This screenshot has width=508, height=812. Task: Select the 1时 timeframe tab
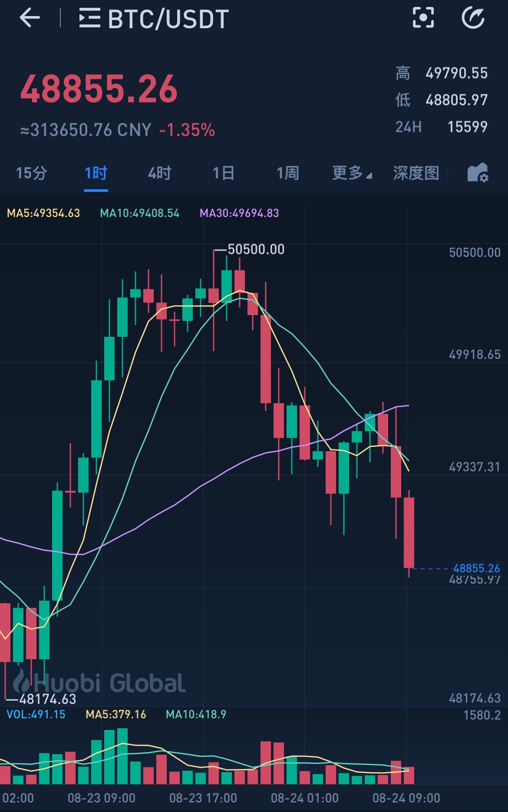[x=96, y=173]
